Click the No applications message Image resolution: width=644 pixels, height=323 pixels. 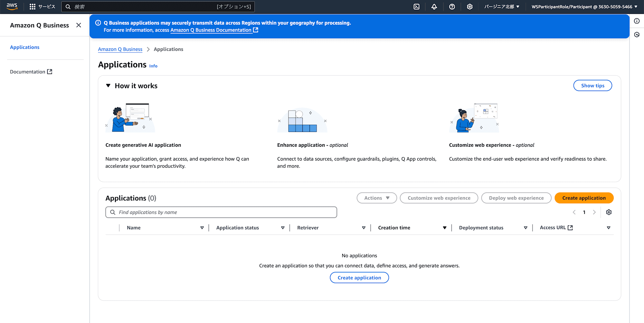pos(359,255)
